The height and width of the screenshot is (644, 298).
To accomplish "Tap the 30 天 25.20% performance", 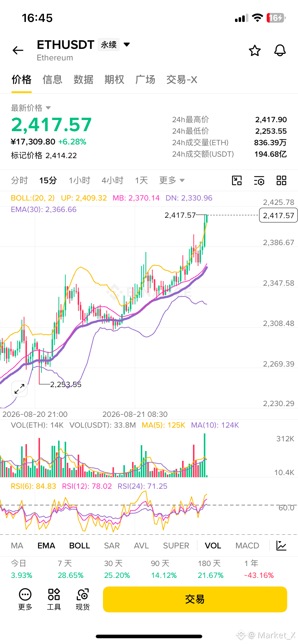I will pos(117,569).
